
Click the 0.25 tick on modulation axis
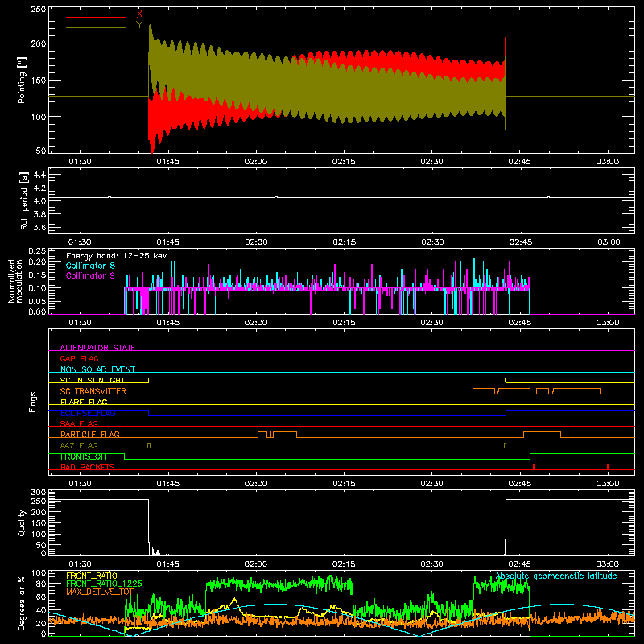[37, 251]
